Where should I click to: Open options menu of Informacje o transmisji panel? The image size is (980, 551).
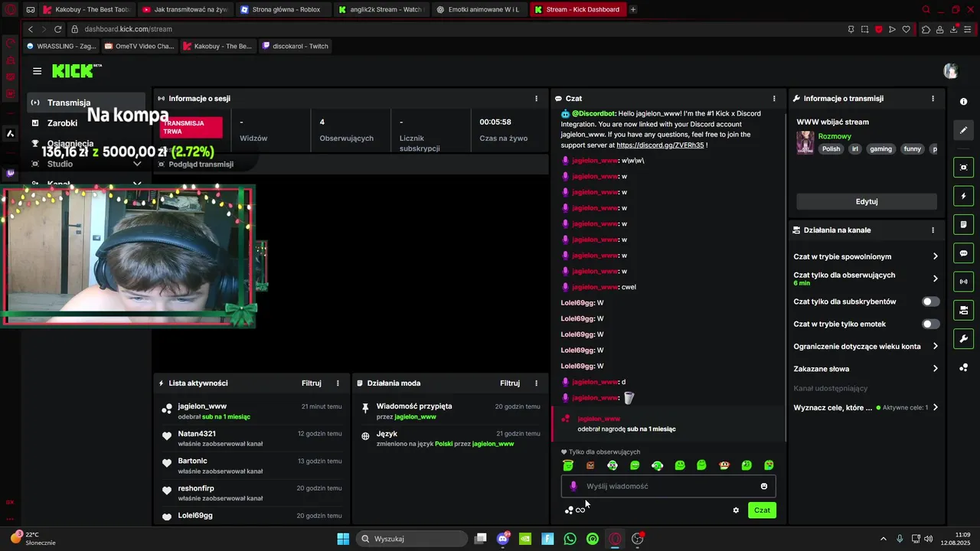(933, 99)
